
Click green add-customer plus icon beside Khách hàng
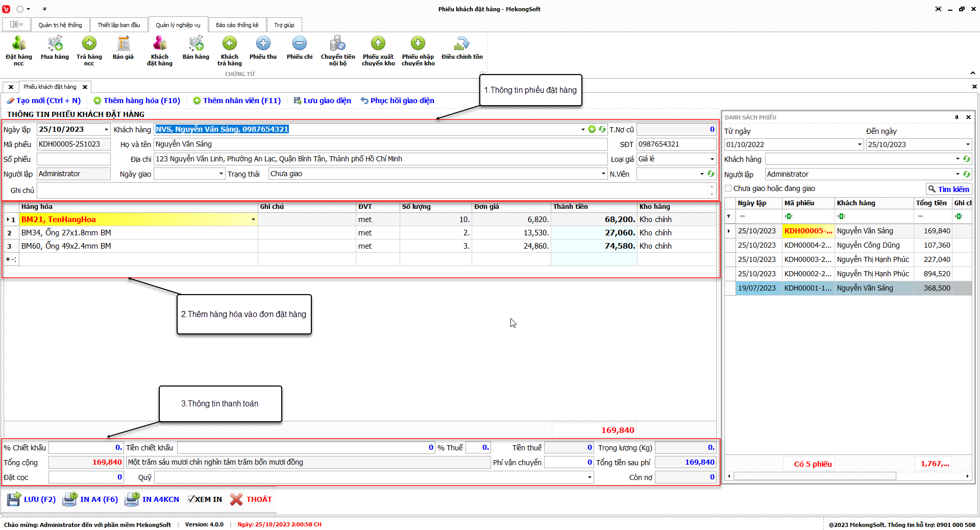592,130
